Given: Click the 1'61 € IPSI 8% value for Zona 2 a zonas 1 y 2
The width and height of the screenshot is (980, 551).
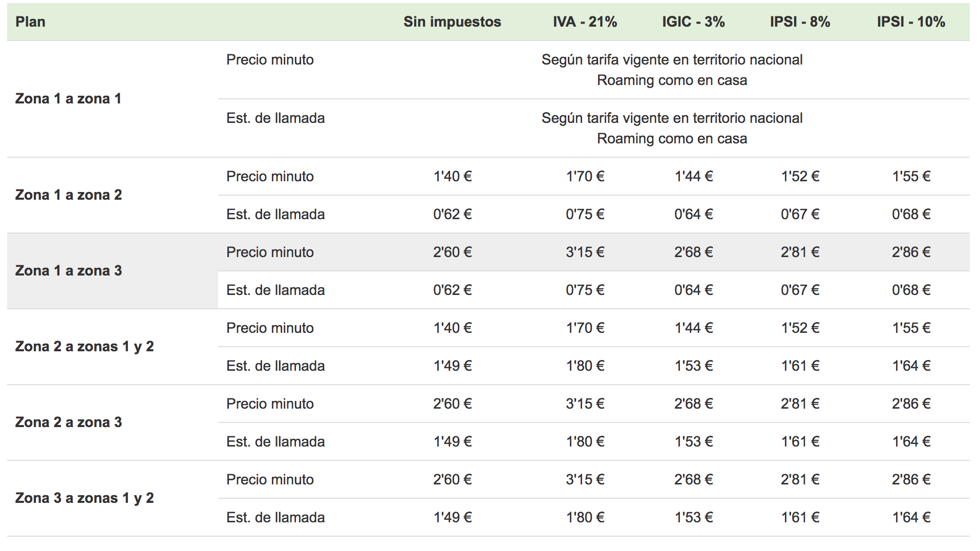Looking at the screenshot, I should coord(800,366).
